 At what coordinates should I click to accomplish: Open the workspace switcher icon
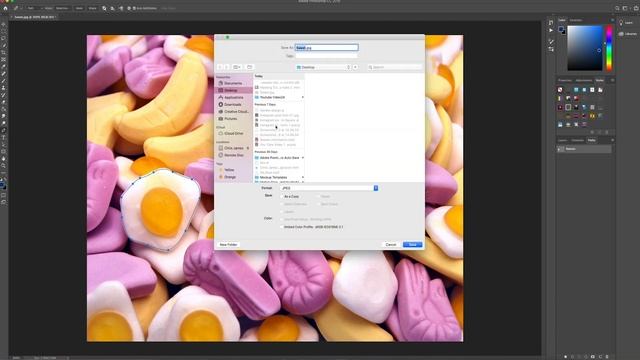[624, 8]
